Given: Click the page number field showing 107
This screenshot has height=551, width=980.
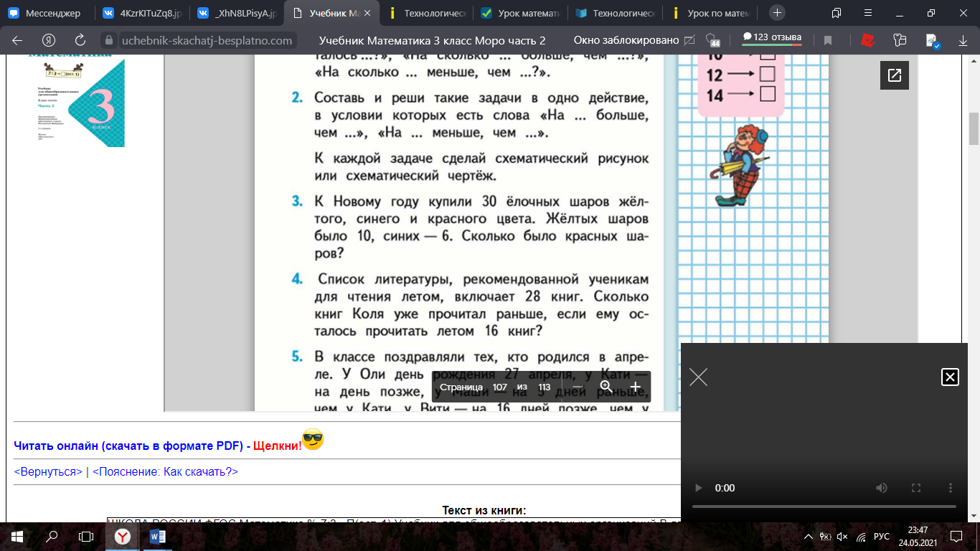Looking at the screenshot, I should tap(500, 387).
